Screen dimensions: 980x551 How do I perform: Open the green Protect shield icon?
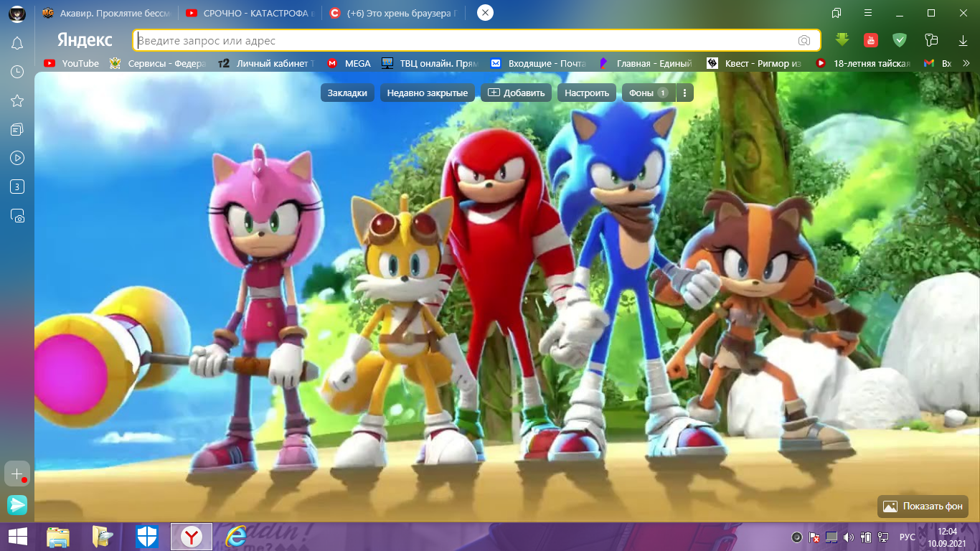pos(899,40)
